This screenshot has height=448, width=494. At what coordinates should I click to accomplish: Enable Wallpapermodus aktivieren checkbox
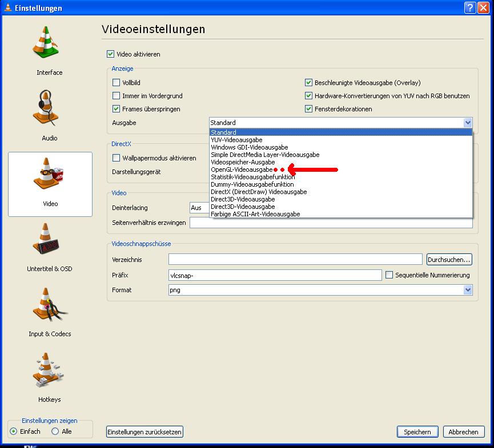coord(116,158)
